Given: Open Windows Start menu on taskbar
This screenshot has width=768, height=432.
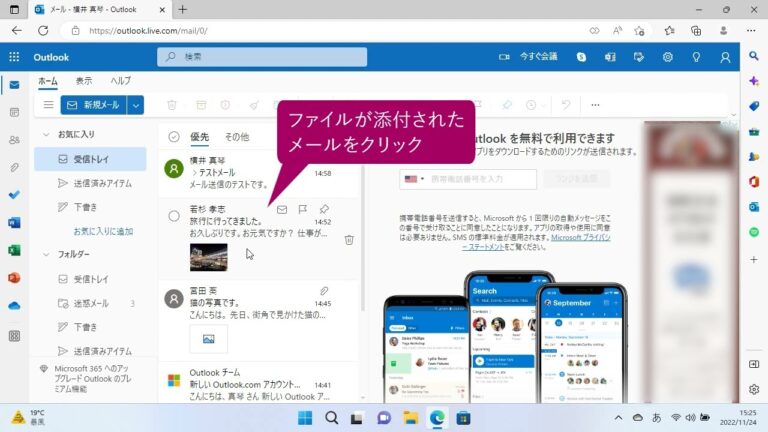Looking at the screenshot, I should [305, 418].
